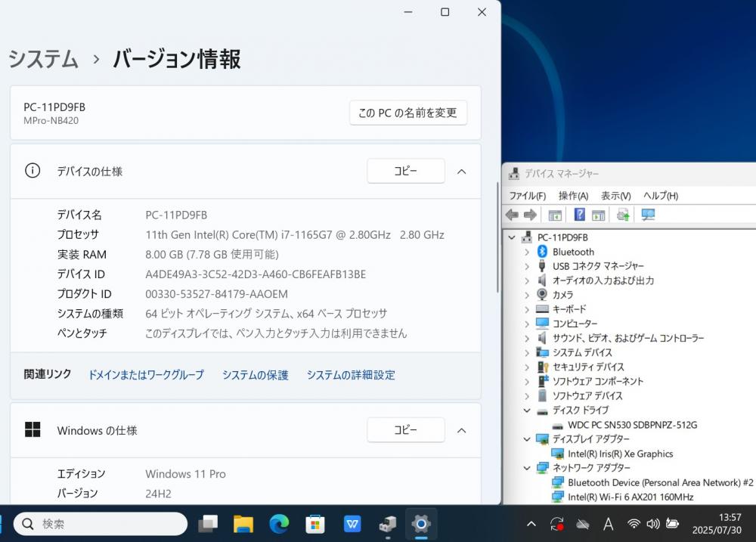Click the device ID A4DE49A3-3C52-42D3-A460-CB6FEAFB13BE
Screen dimensions: 756x542
(256, 274)
